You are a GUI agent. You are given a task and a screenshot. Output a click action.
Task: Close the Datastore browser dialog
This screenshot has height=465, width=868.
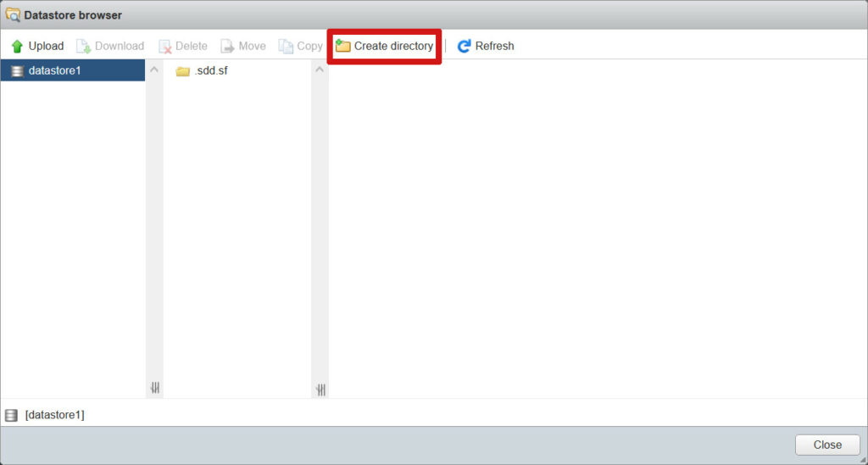point(827,445)
